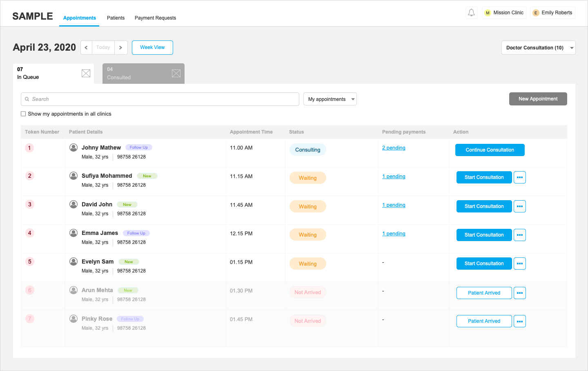The height and width of the screenshot is (371, 588).
Task: Open more options for Arun Mehta
Action: pos(520,293)
